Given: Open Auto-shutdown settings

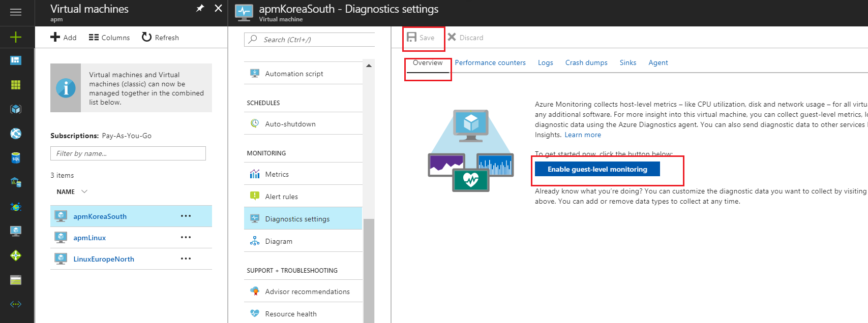Looking at the screenshot, I should pos(303,124).
